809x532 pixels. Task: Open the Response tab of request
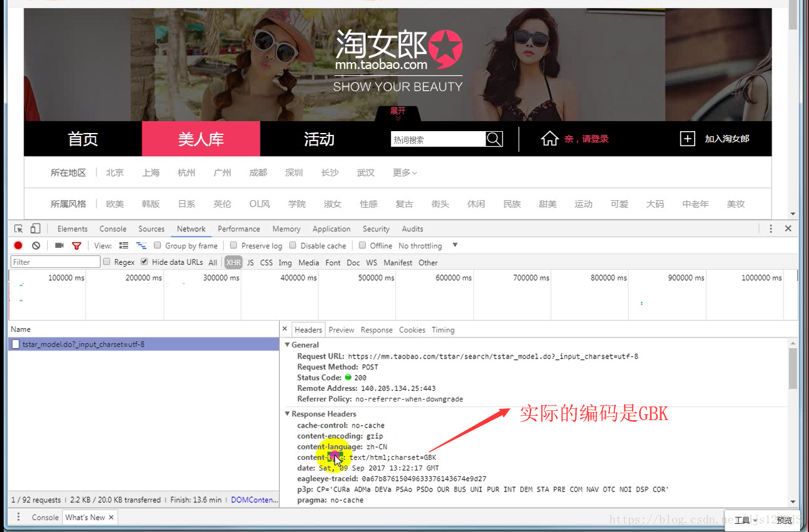[376, 330]
